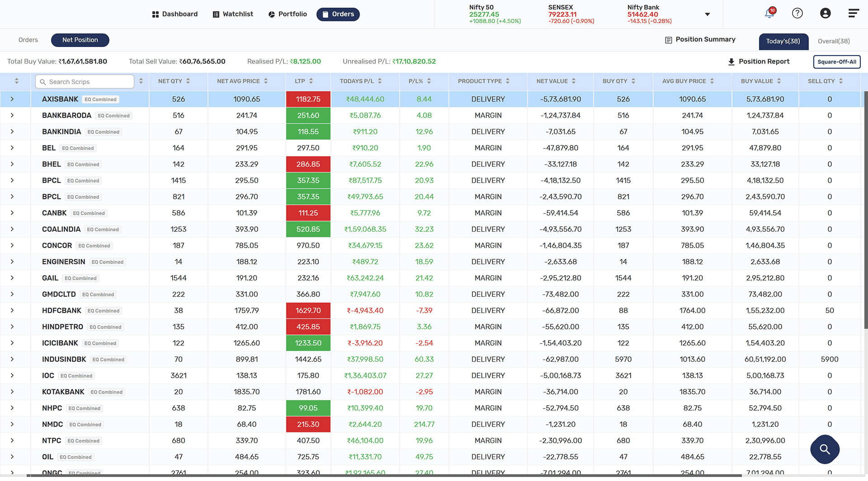Sort by SELL QTY column arrows

(x=841, y=81)
